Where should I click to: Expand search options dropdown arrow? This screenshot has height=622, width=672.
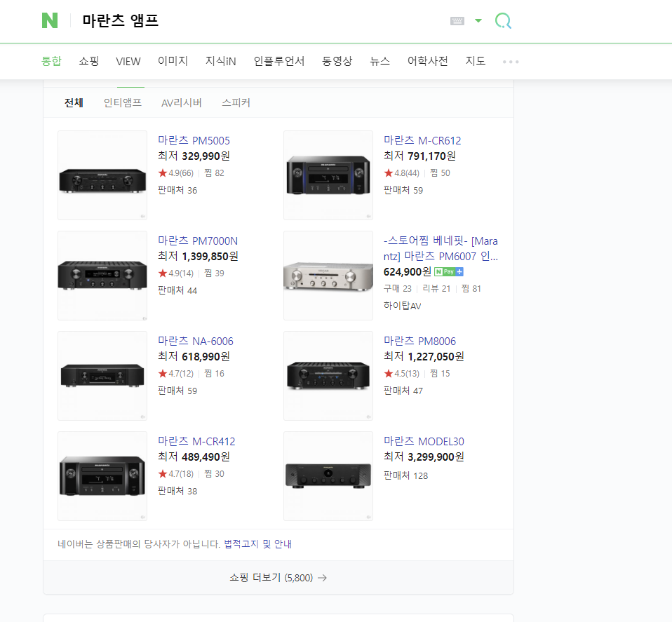tap(478, 20)
